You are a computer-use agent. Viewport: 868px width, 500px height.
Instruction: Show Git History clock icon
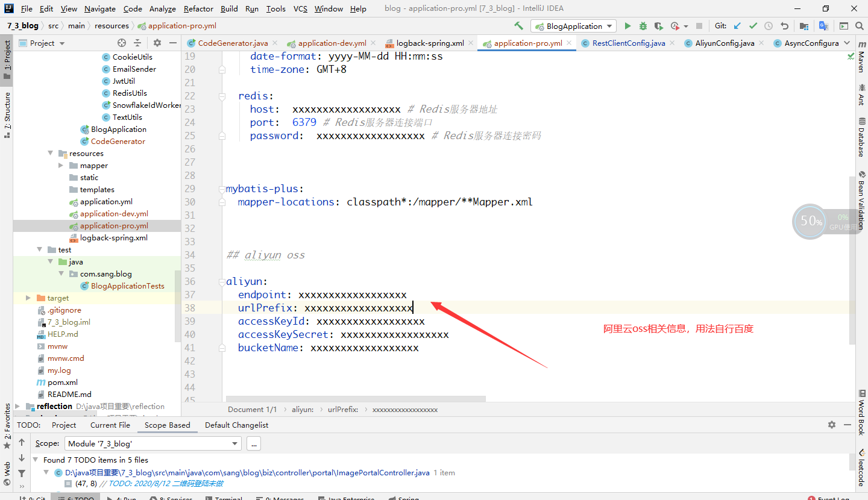coord(769,26)
